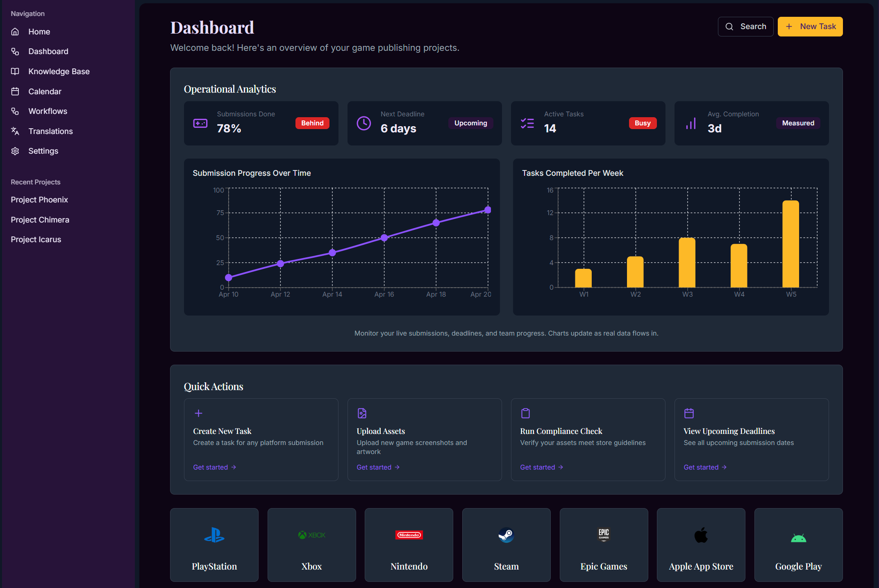Viewport: 879px width, 588px height.
Task: Go to Translations in the sidebar
Action: 50,131
